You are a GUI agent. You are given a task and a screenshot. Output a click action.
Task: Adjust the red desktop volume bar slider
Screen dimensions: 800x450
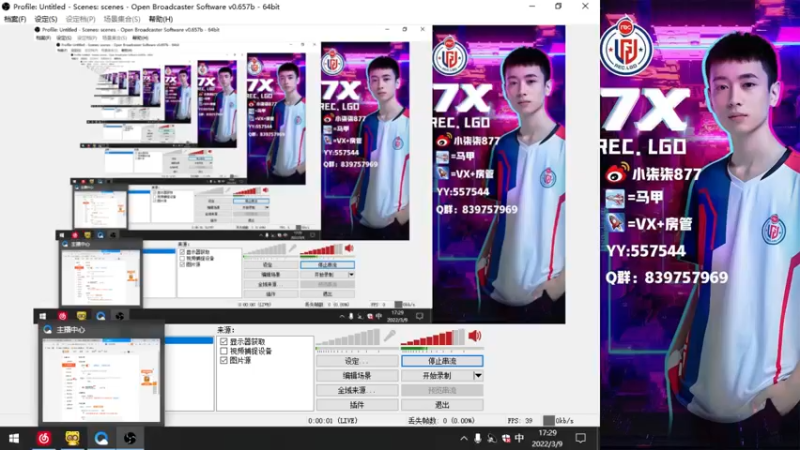coord(433,337)
